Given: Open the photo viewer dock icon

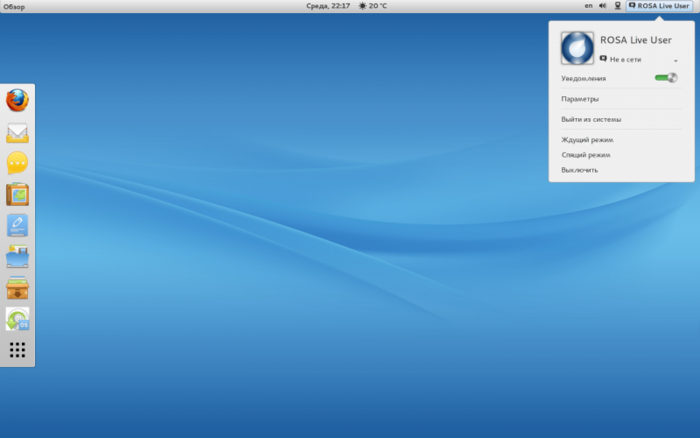Looking at the screenshot, I should [17, 195].
